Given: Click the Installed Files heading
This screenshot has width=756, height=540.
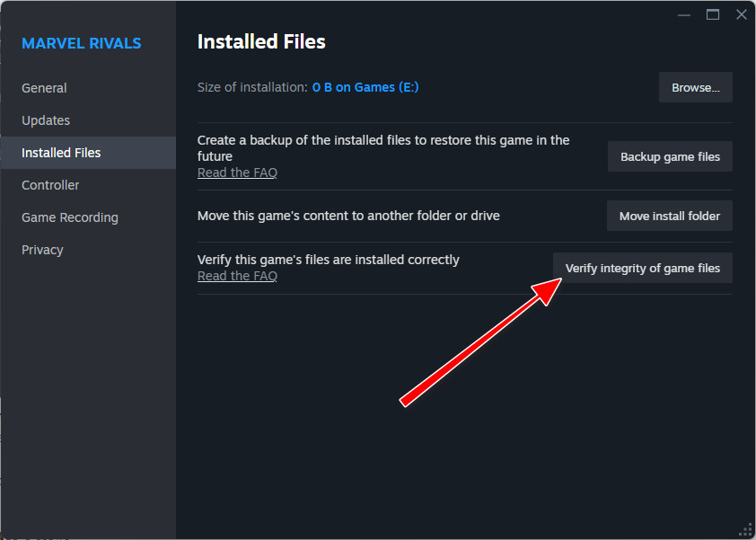Looking at the screenshot, I should pyautogui.click(x=261, y=41).
